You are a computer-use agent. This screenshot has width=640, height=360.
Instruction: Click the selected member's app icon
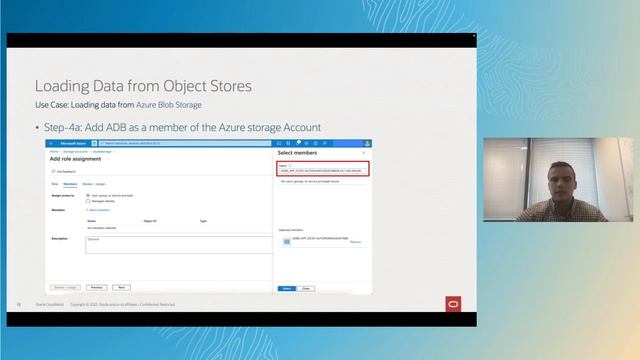(287, 242)
